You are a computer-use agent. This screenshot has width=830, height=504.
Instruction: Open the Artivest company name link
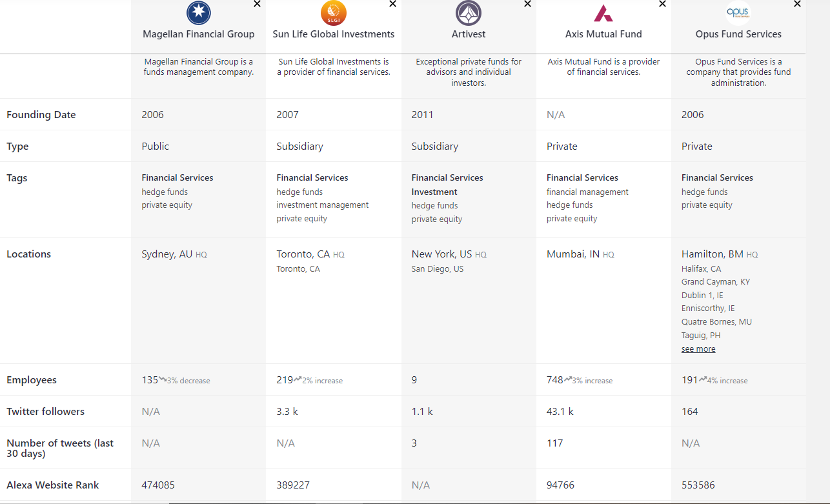click(469, 34)
